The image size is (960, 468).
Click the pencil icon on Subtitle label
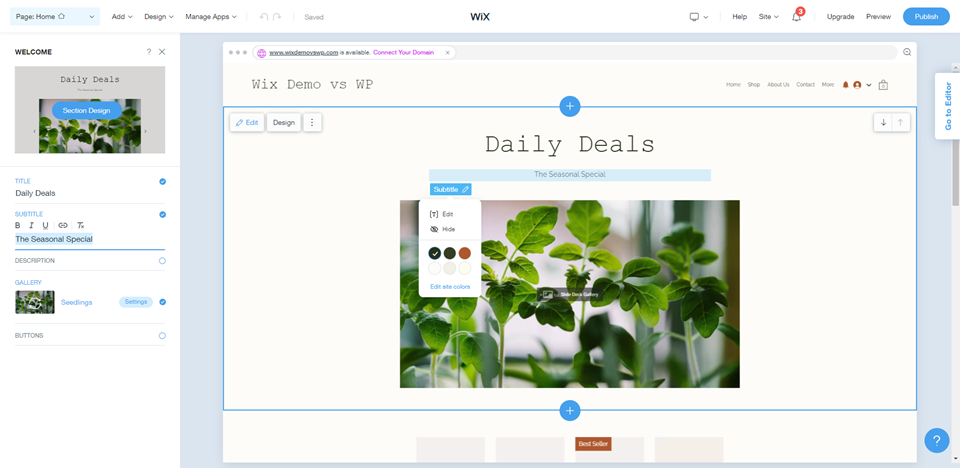[x=465, y=190]
